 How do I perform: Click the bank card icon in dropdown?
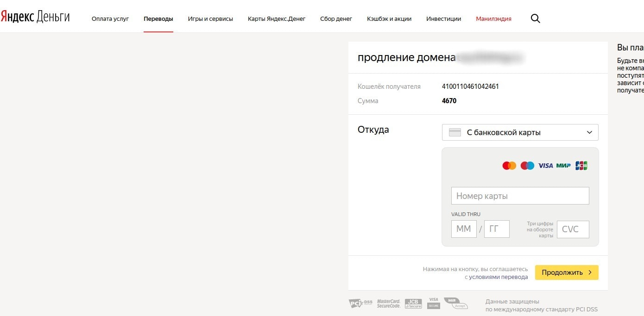pyautogui.click(x=455, y=132)
